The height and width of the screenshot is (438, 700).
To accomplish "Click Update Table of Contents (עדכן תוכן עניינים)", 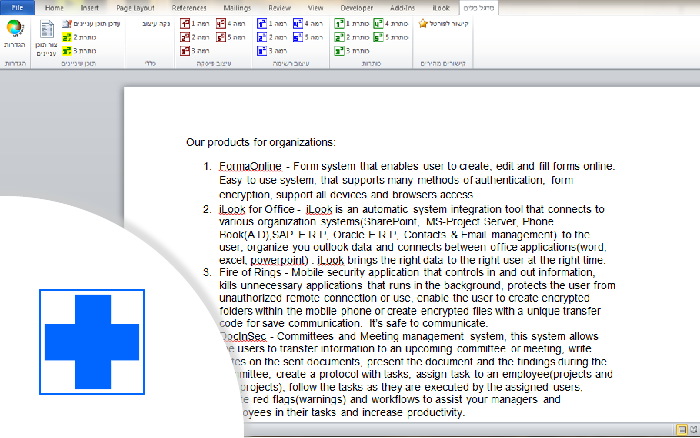I will (92, 24).
